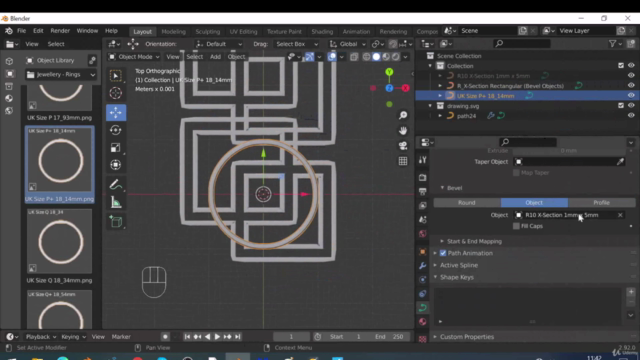
Task: Open the Edit menu
Action: tap(38, 31)
